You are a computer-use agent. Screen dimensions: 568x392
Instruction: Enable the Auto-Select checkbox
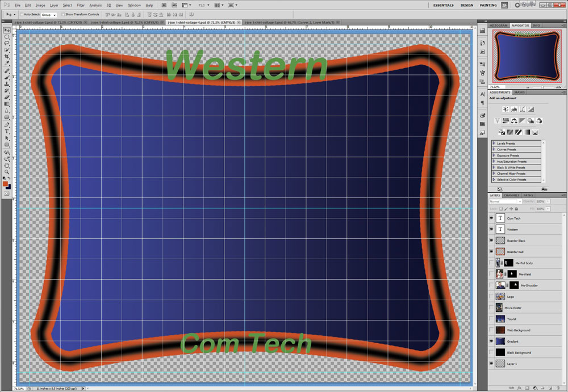pyautogui.click(x=22, y=14)
